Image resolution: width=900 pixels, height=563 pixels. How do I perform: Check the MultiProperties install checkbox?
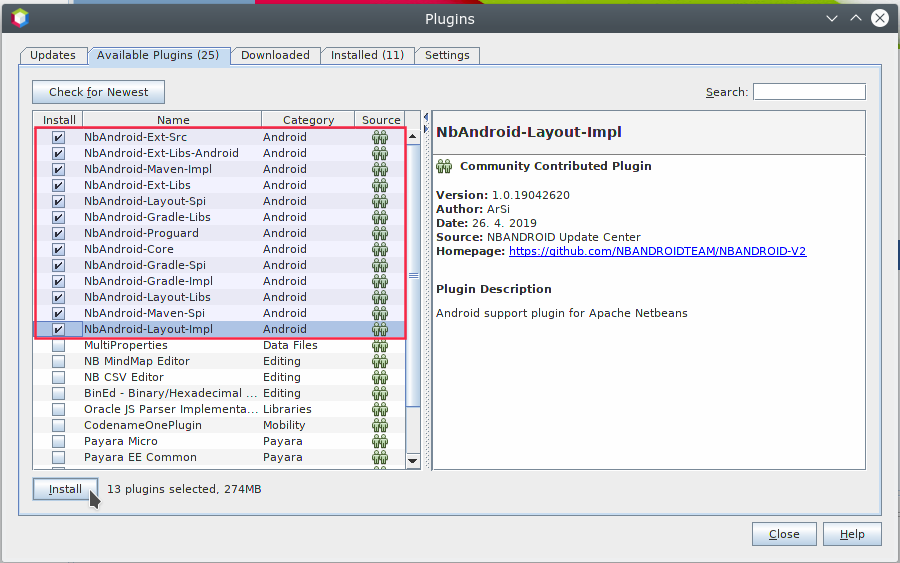(58, 345)
